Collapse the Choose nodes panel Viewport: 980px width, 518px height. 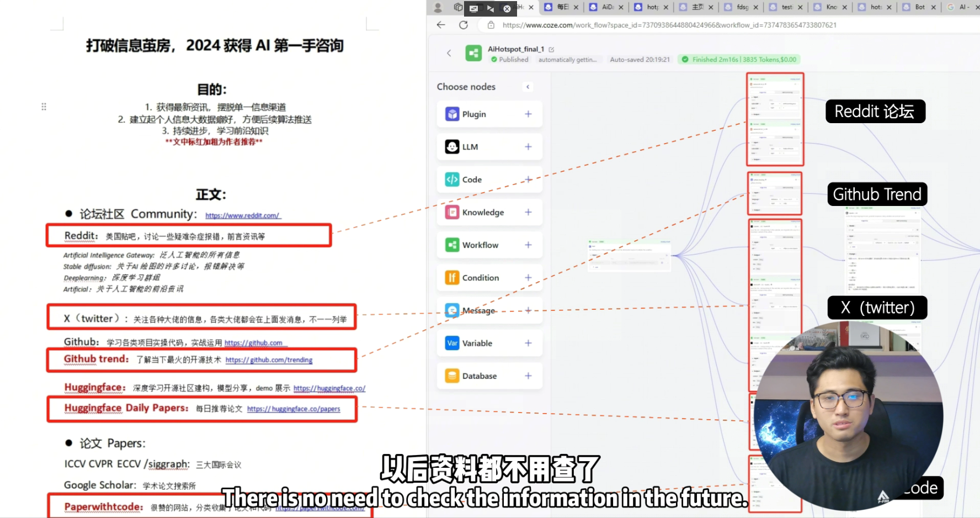point(528,87)
